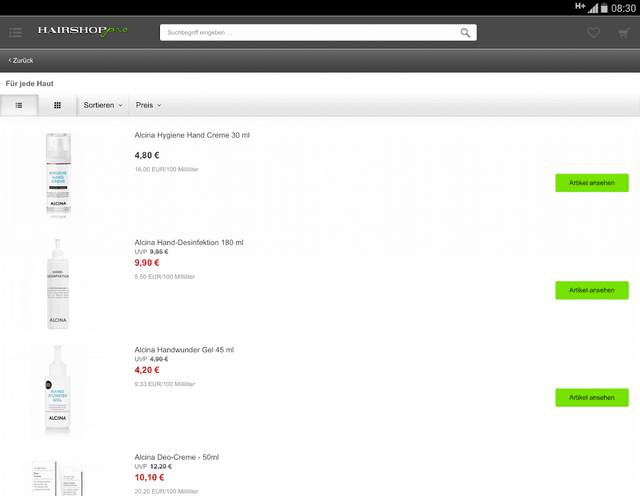The height and width of the screenshot is (496, 640).
Task: Click Deo-Creme product image
Action: point(58,478)
